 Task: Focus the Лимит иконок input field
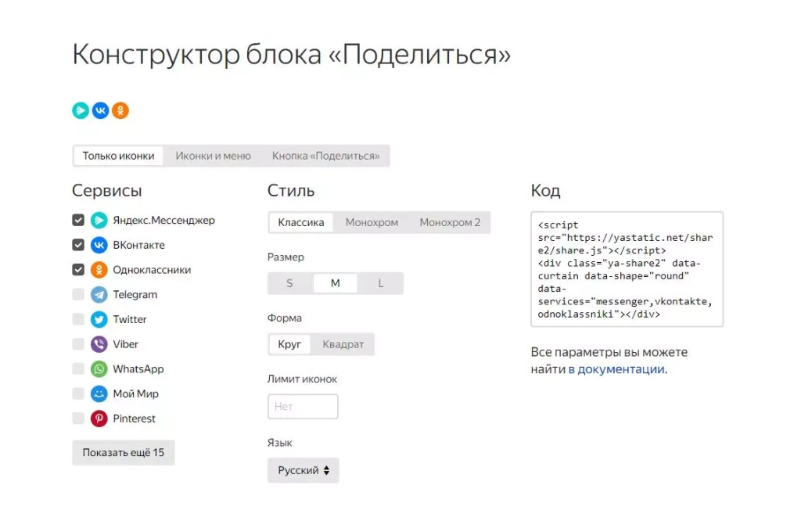[303, 406]
